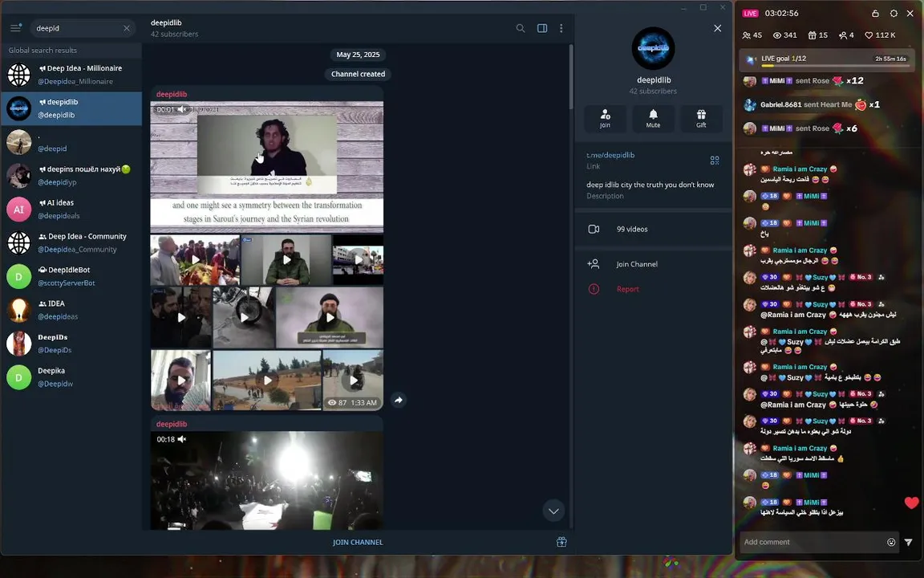Click the 341 views eye icon in live
Screen dimensions: 924x578
tap(785, 35)
